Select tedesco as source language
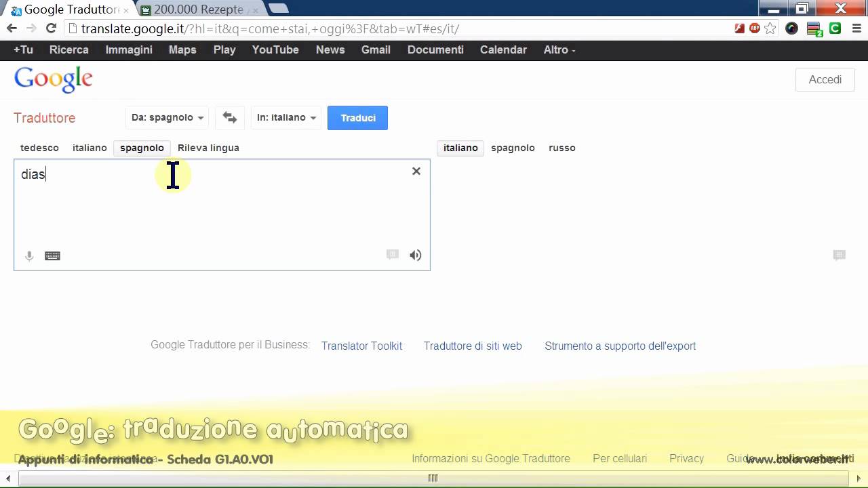The height and width of the screenshot is (488, 868). (39, 148)
